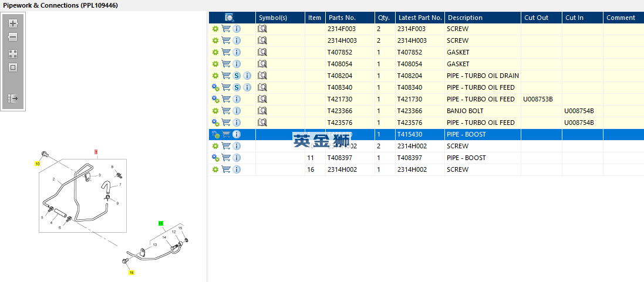Screen dimensions: 644x282
Task: Sort by Description column header
Action: pos(483,18)
